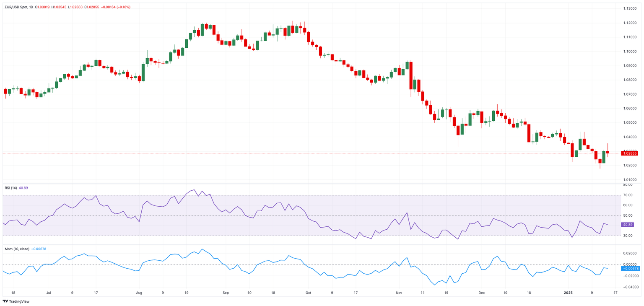The width and height of the screenshot is (644, 306).
Task: Click the −0.04000 level on momentum scale
Action: click(630, 287)
